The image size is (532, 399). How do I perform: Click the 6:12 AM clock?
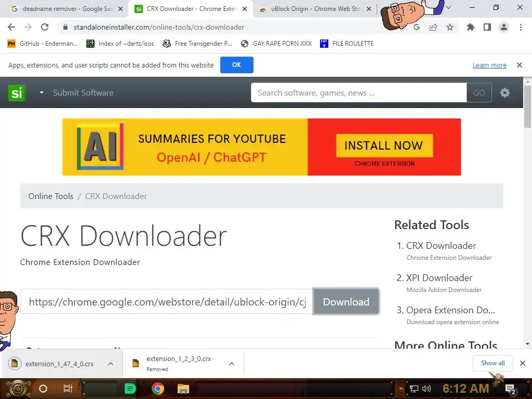point(465,389)
